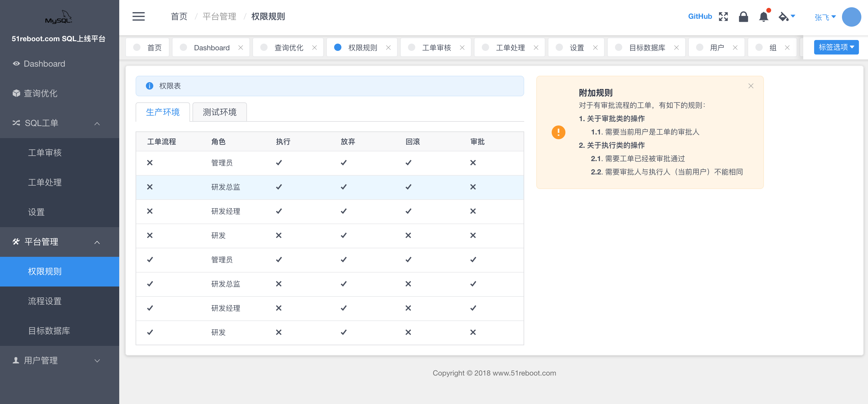
Task: Click the Dashboard eye icon in sidebar
Action: click(16, 64)
